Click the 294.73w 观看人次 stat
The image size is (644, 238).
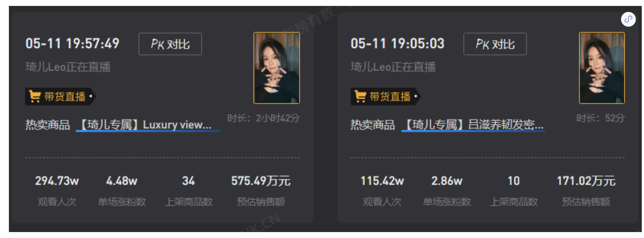tap(57, 181)
